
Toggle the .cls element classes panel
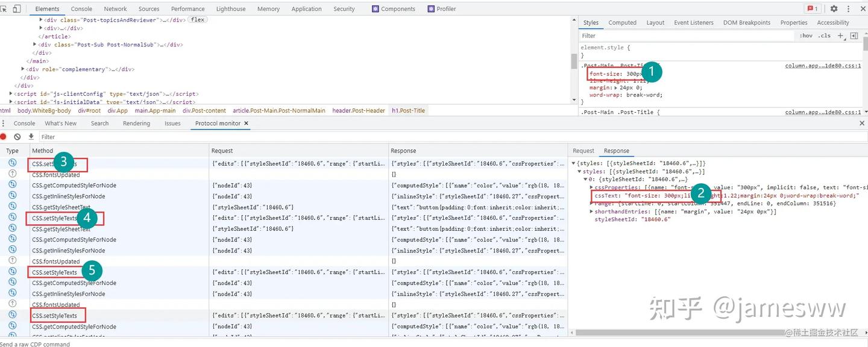tap(825, 36)
